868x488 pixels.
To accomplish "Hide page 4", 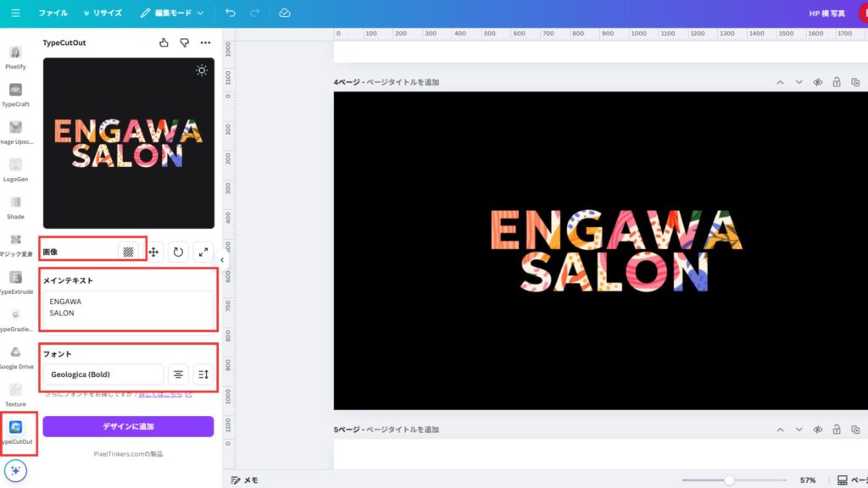I will pyautogui.click(x=818, y=82).
